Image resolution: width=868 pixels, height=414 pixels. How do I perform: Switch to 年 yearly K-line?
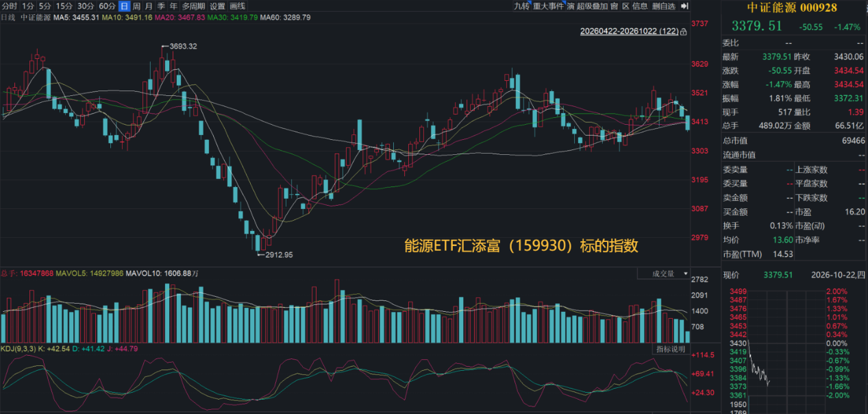click(x=173, y=6)
